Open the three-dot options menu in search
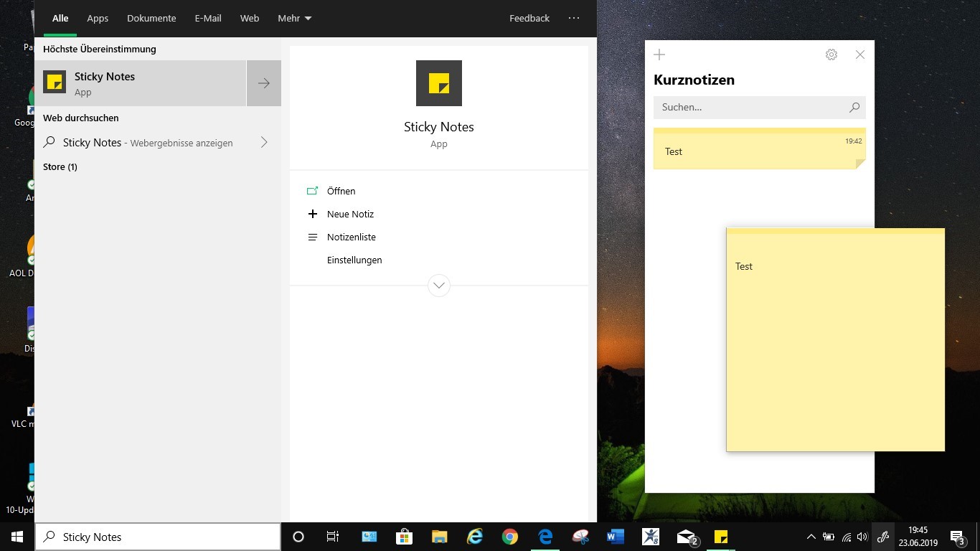Image resolution: width=980 pixels, height=551 pixels. [x=573, y=18]
